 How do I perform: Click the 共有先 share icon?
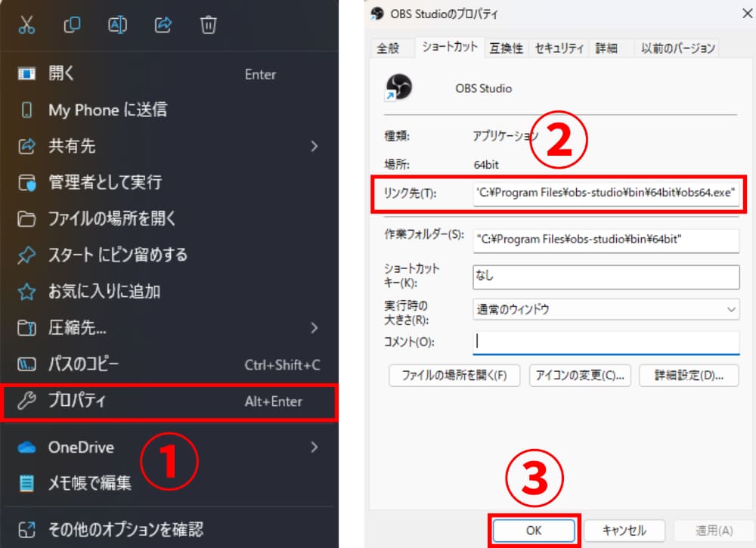point(26,146)
